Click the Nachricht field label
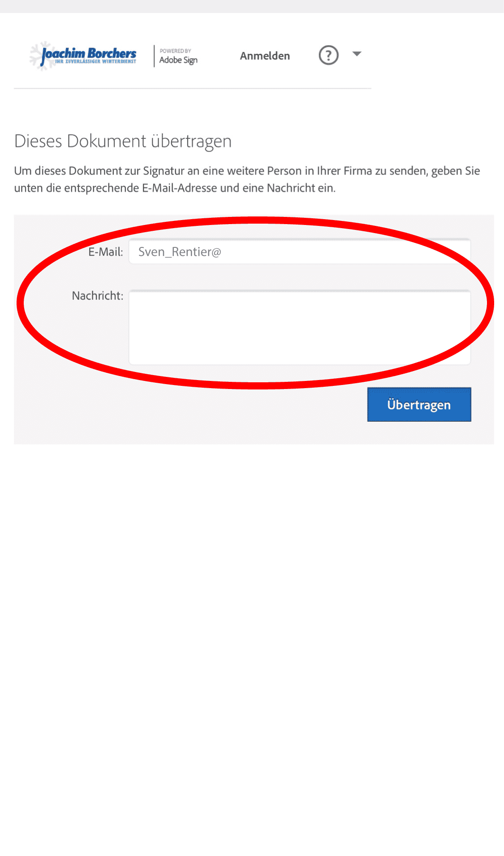 [x=98, y=296]
